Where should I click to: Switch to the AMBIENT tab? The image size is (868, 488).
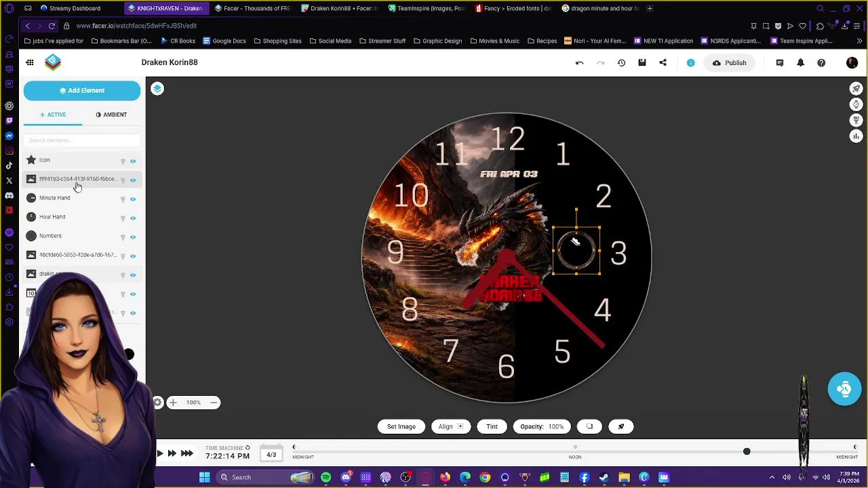(x=111, y=115)
